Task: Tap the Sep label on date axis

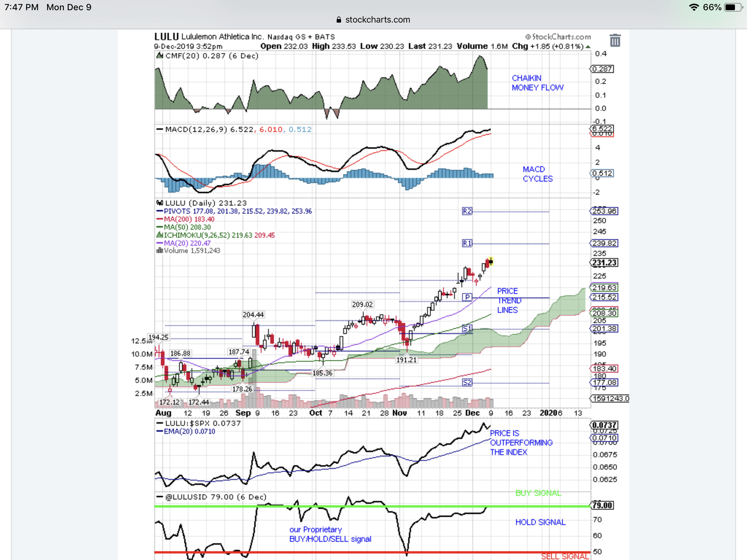Action: (243, 413)
